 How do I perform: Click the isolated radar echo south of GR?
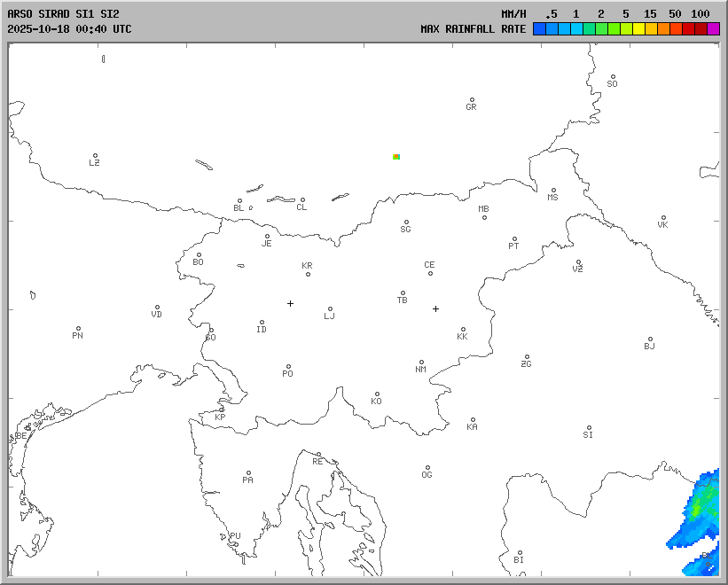click(x=396, y=156)
